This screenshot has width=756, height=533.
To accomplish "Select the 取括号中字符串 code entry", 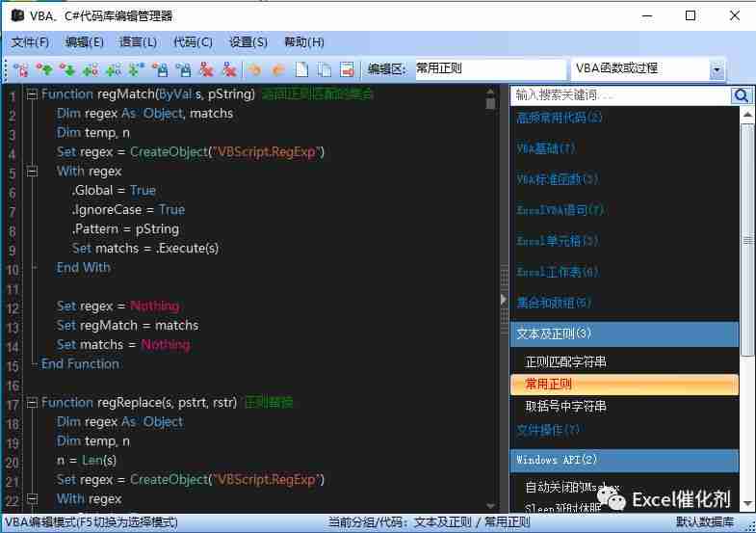I will coord(565,407).
